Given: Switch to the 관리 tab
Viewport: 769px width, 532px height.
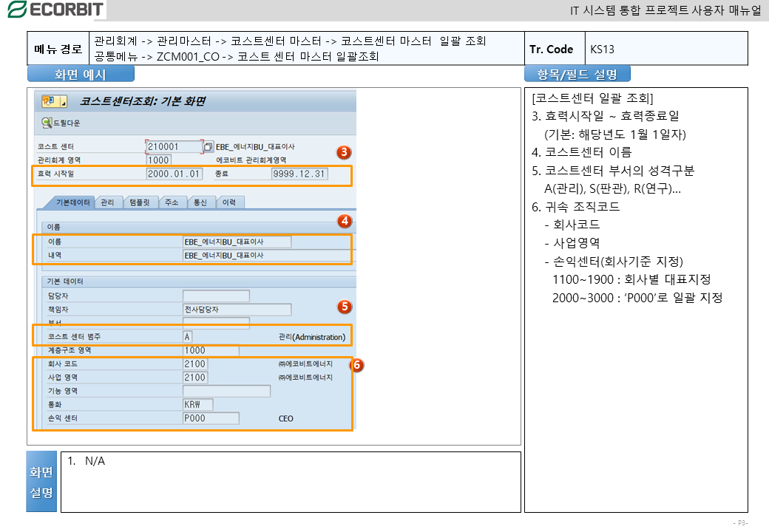Looking at the screenshot, I should pos(107,202).
